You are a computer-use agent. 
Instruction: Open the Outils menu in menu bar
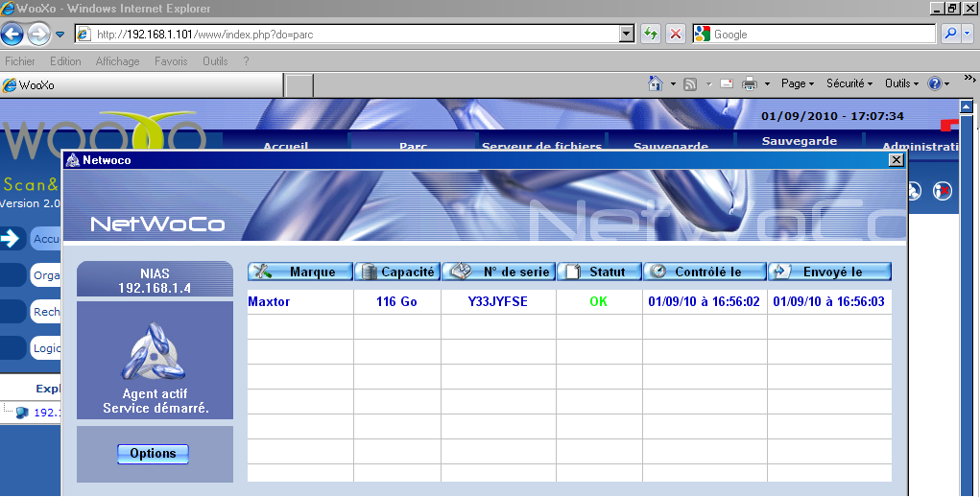(215, 61)
